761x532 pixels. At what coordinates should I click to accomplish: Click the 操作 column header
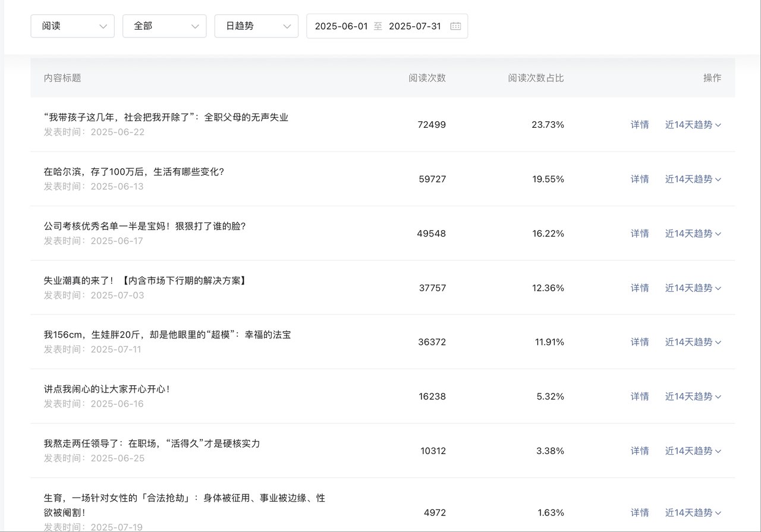tap(712, 78)
